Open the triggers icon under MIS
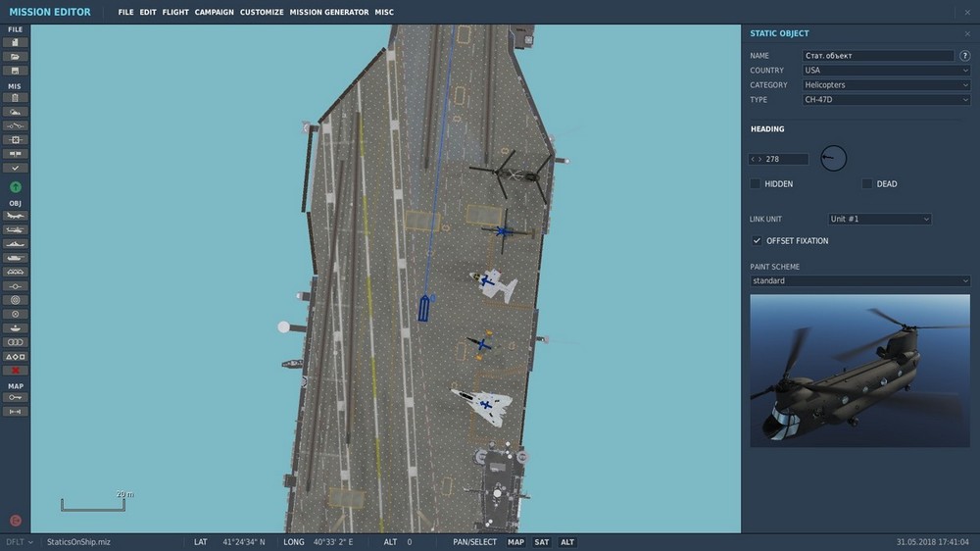The height and width of the screenshot is (551, 980). [x=15, y=125]
